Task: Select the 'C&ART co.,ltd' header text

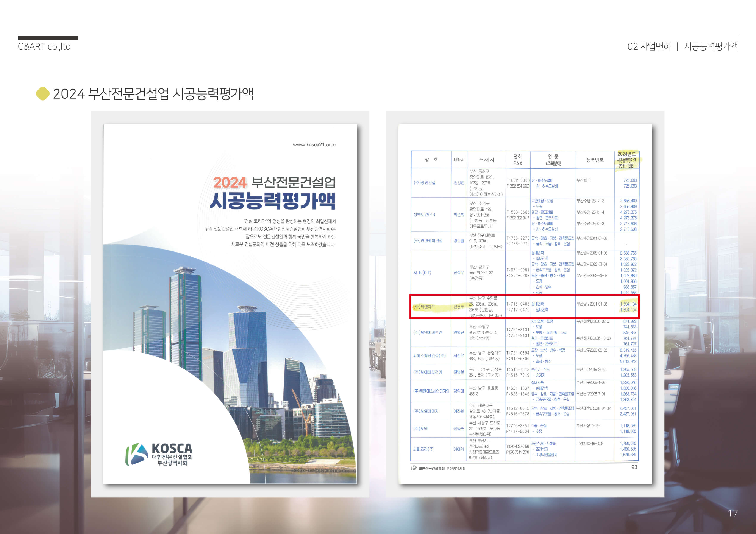Action: pyautogui.click(x=44, y=46)
